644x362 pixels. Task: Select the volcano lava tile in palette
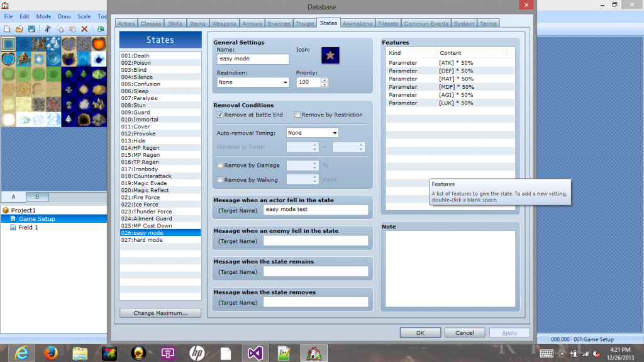click(99, 44)
